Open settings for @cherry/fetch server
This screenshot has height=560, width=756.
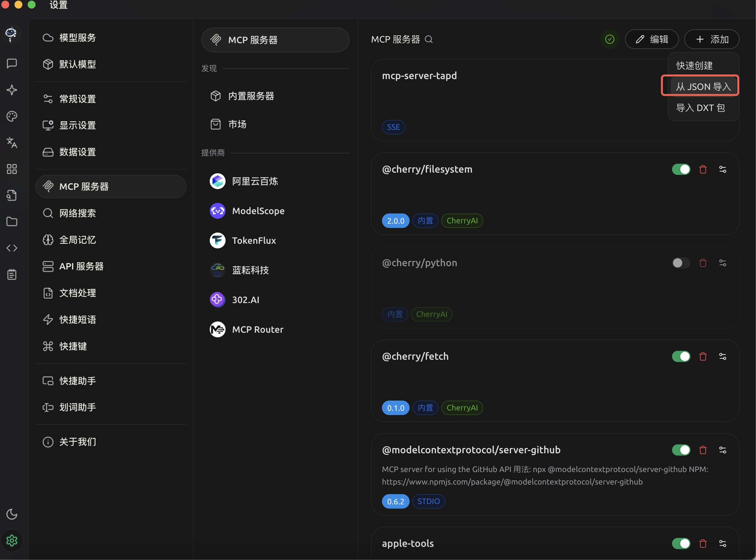[722, 356]
